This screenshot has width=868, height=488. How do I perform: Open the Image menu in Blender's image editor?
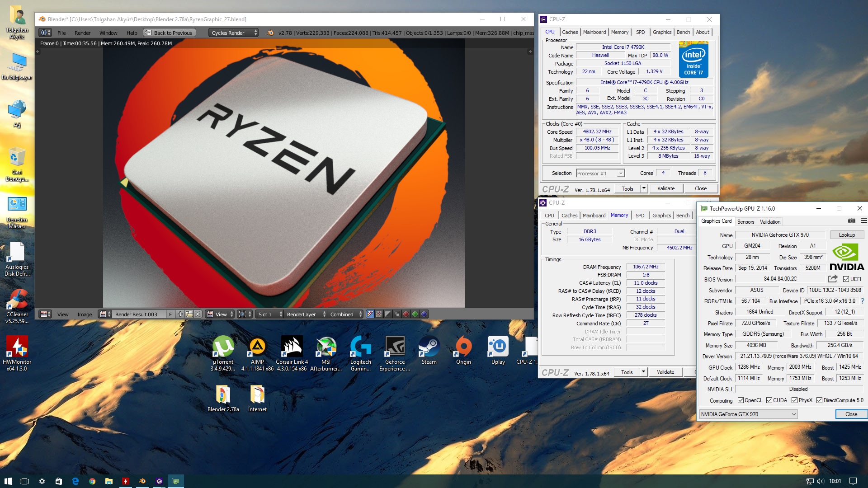(85, 314)
